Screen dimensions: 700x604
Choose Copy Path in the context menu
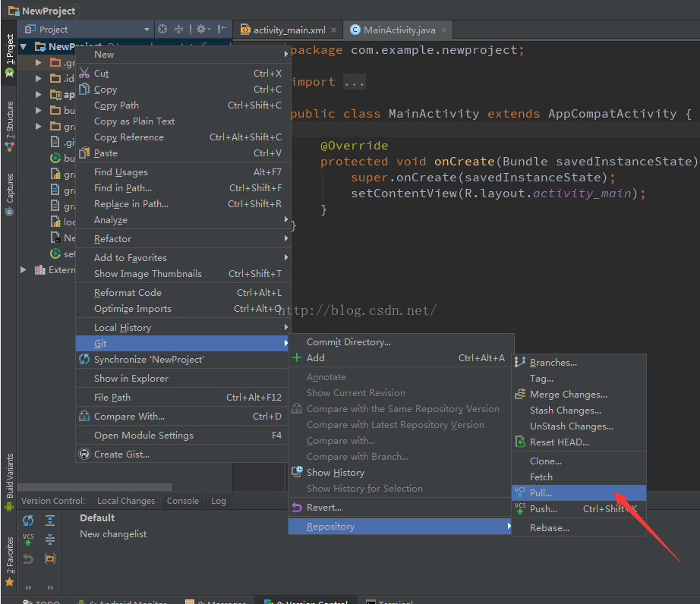click(184, 105)
